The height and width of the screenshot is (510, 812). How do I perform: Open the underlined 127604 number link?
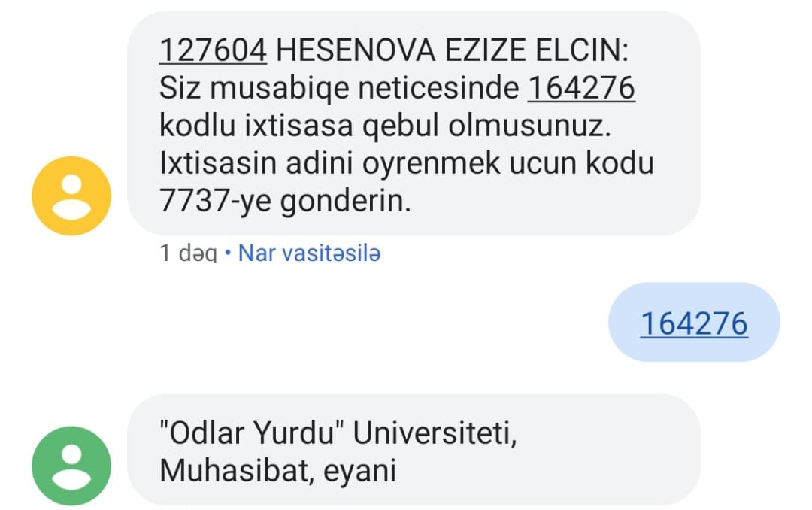point(213,51)
